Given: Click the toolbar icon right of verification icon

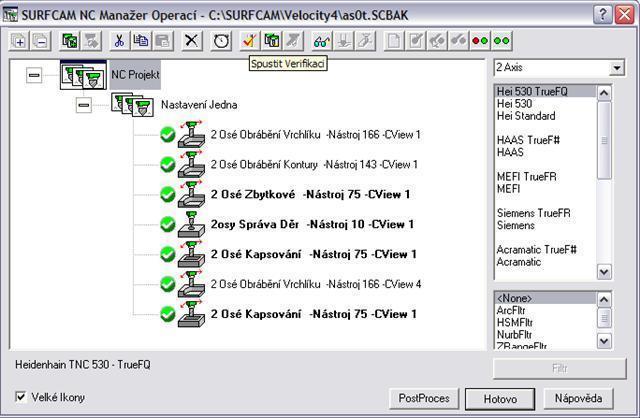Looking at the screenshot, I should (x=271, y=41).
